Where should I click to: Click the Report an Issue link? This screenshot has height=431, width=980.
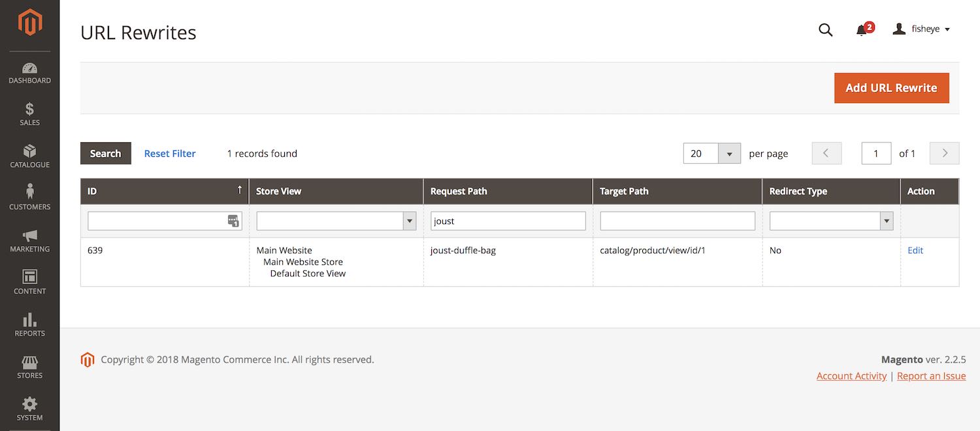[x=931, y=376]
